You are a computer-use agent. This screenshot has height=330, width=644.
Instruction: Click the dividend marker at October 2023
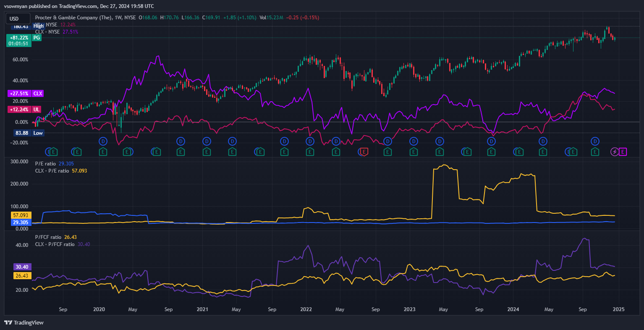pos(491,141)
